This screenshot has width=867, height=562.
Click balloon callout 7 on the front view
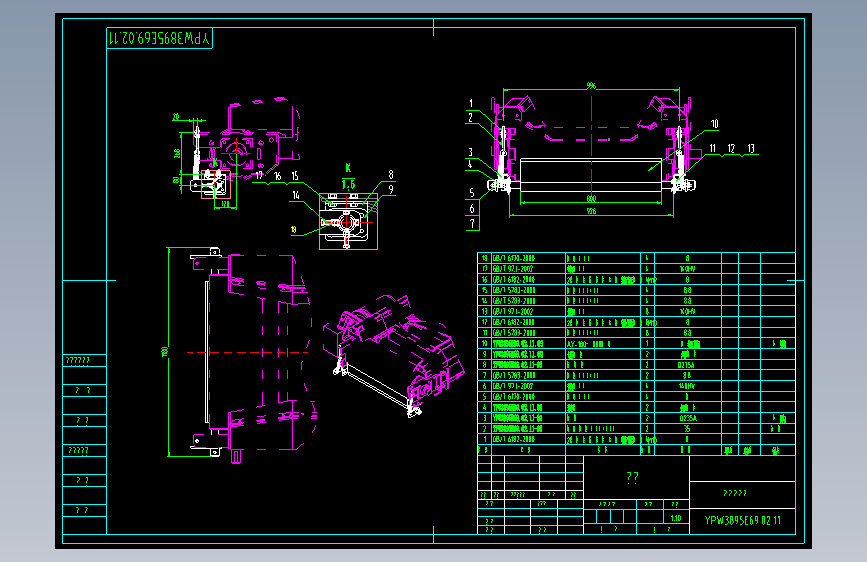[x=472, y=223]
